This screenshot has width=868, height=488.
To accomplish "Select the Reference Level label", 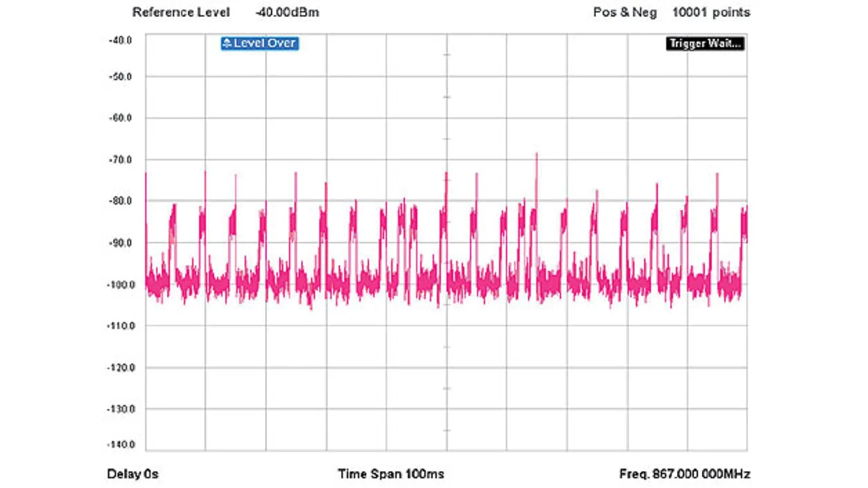I will 181,12.
